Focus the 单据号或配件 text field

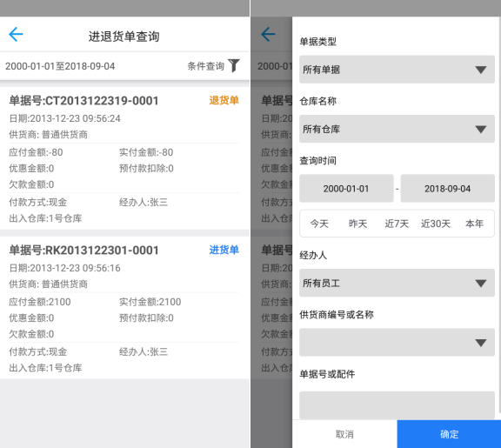[397, 405]
